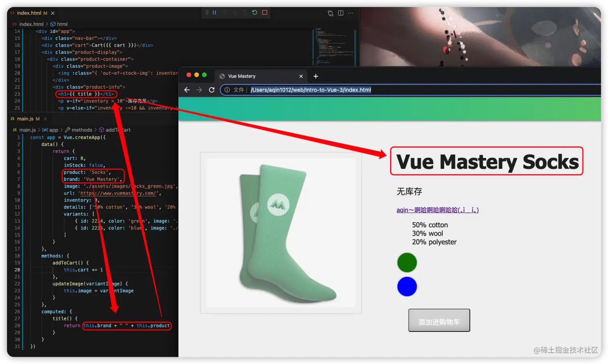Pick the green color variant circle
The image size is (608, 364).
407,263
